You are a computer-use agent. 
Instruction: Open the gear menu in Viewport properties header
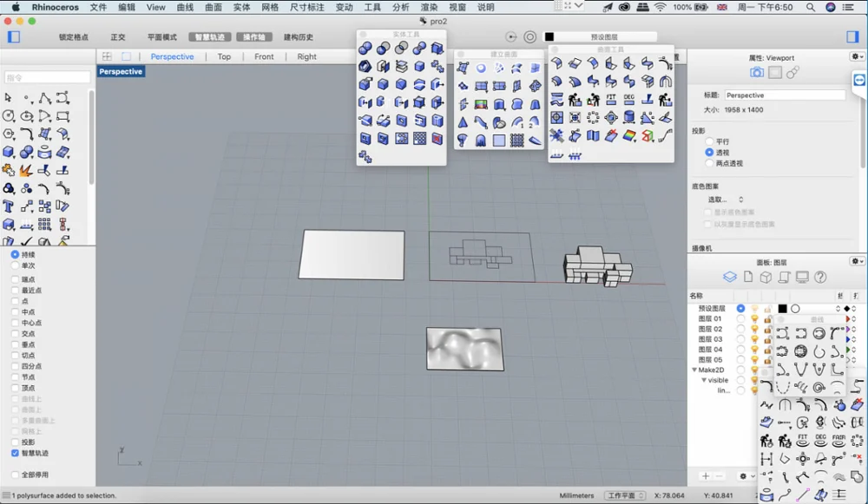point(857,57)
